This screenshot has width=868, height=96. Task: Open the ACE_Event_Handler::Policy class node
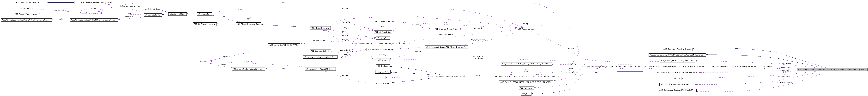26,2
